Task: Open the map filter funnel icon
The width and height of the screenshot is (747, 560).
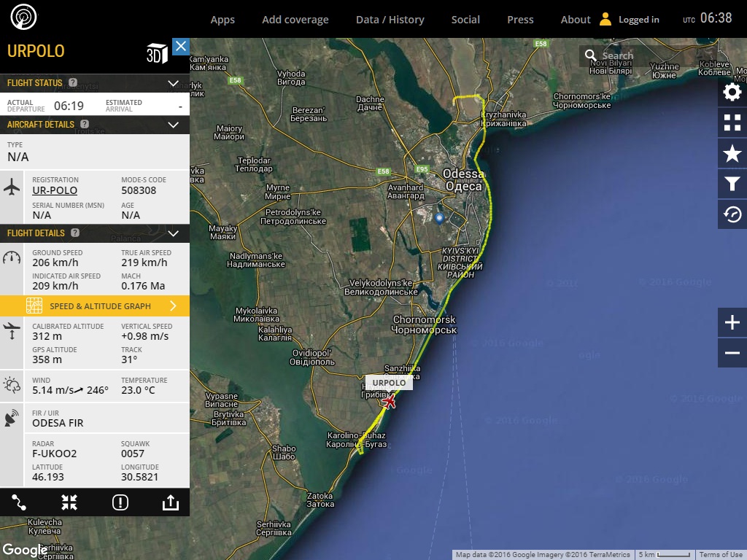Action: tap(732, 184)
